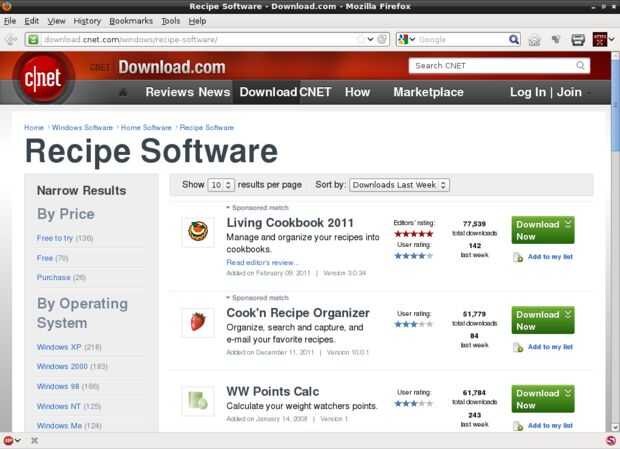The image size is (620, 449).
Task: Open the File menu
Action: point(10,21)
